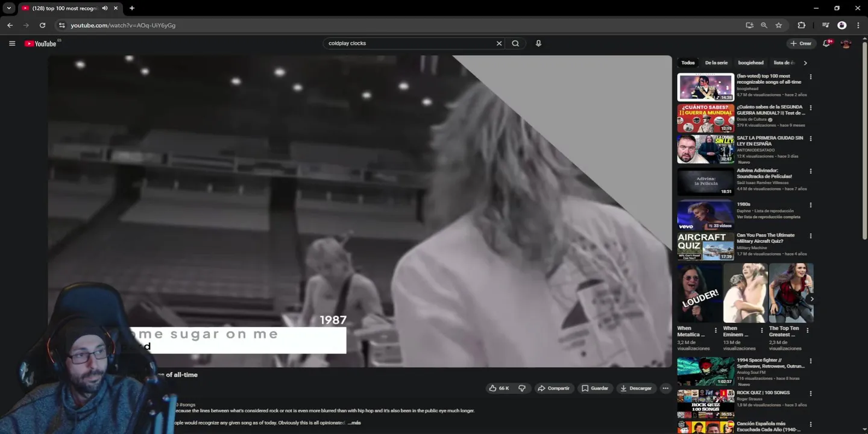Open options for SALT LA PRIMERA CIUDAD video
Viewport: 868px width, 434px height.
click(811, 139)
